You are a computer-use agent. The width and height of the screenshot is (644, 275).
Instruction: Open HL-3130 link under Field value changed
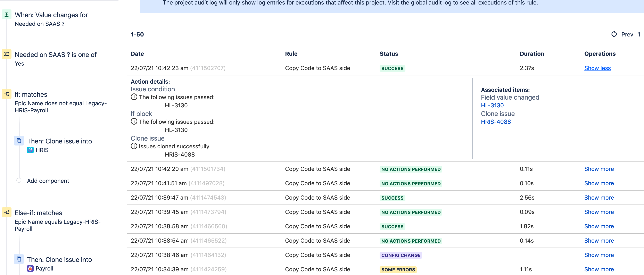tap(492, 106)
